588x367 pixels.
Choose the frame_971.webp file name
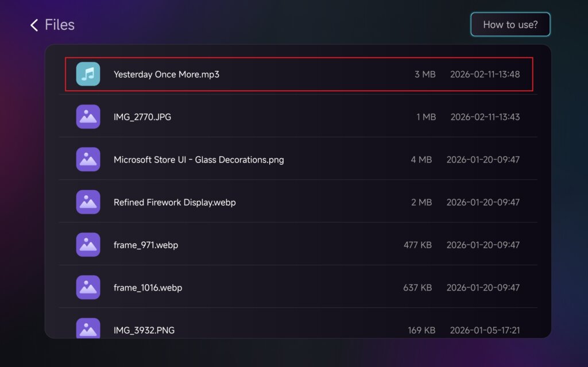click(x=146, y=245)
